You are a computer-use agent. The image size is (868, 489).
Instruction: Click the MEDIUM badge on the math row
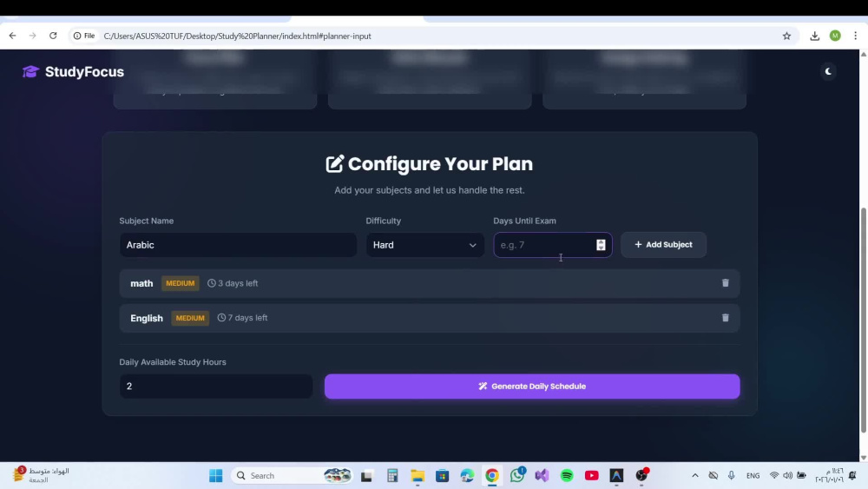point(181,283)
